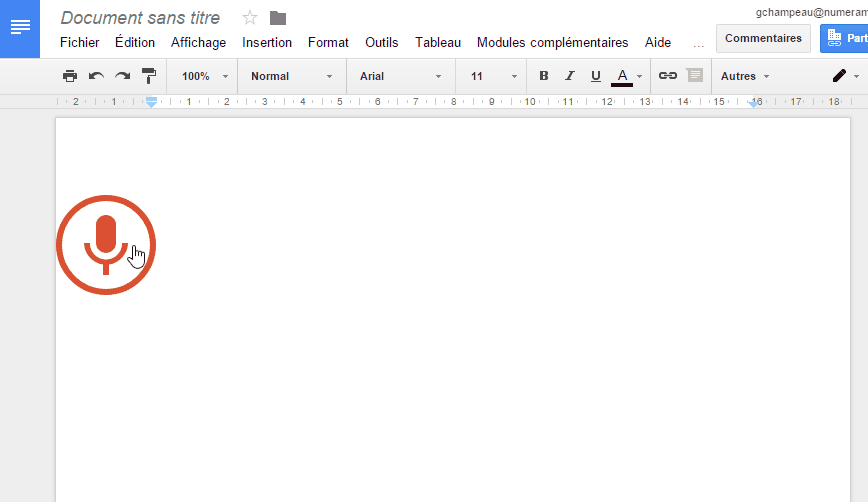Expand the Autres toolbar menu
868x502 pixels.
745,76
